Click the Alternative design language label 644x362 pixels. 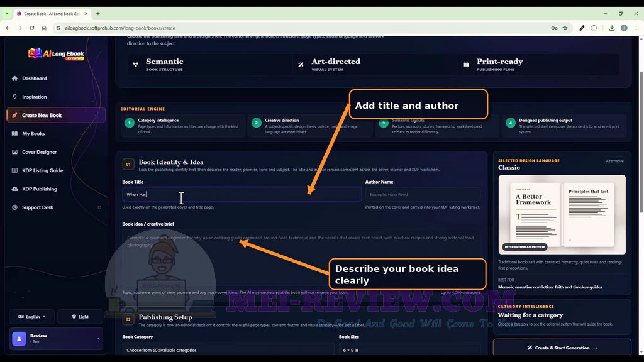(x=614, y=161)
